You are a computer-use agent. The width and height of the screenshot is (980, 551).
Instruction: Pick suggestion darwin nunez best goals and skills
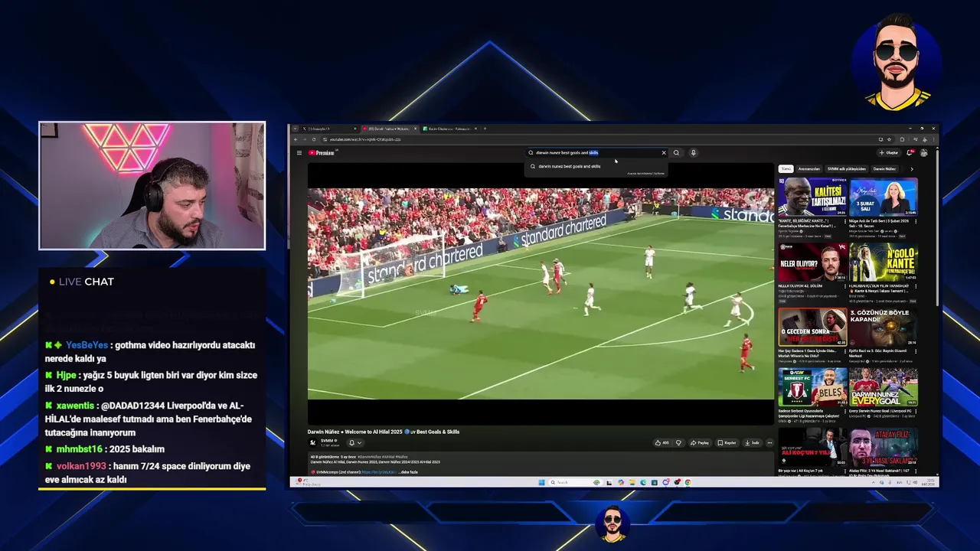click(x=596, y=166)
